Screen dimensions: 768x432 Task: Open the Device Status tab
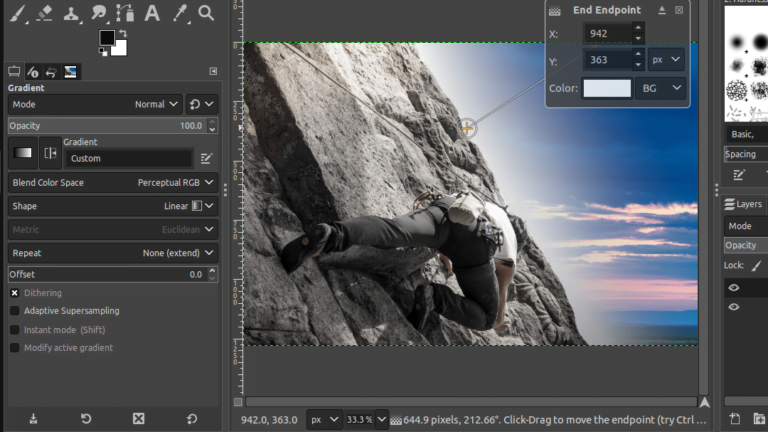click(x=32, y=72)
